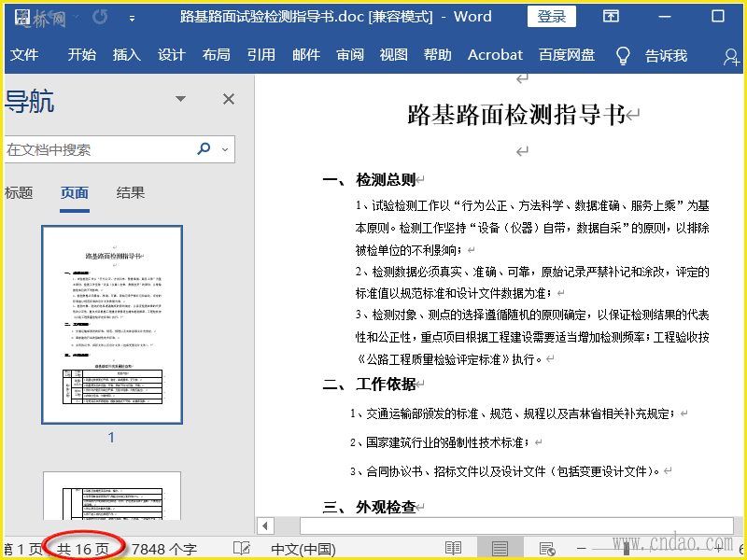
Task: Open the 布局 ribbon tab
Action: coord(216,55)
